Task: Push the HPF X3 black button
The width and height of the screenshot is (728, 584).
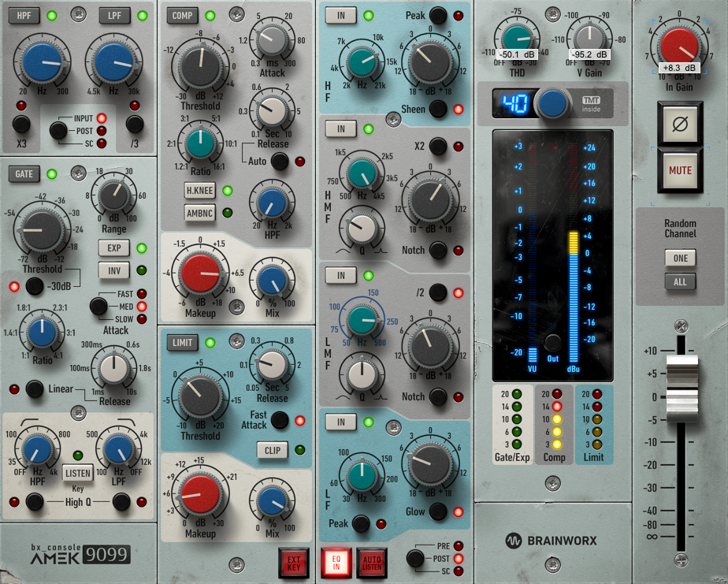Action: [x=21, y=124]
